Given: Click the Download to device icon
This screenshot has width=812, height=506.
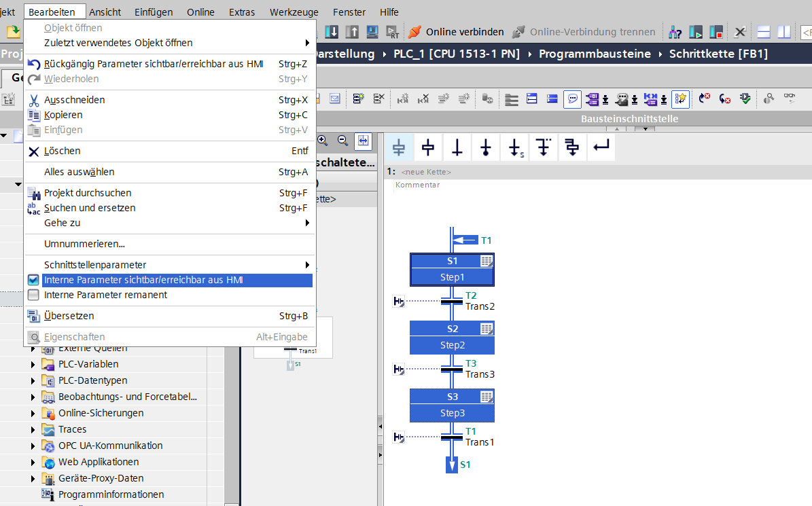Looking at the screenshot, I should click(332, 32).
